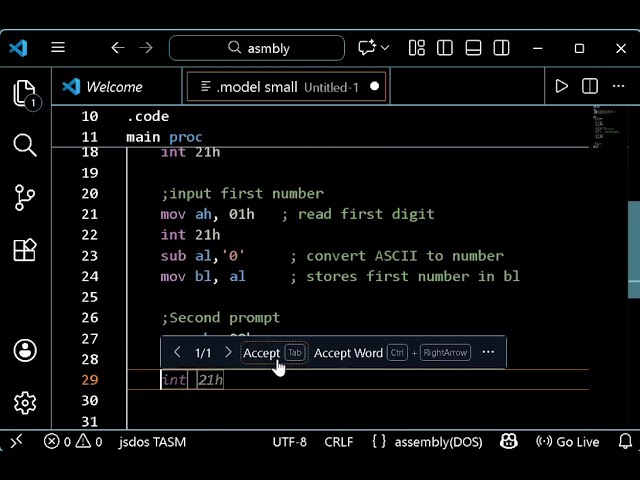The image size is (640, 480).
Task: Open Customize Layout icon
Action: click(x=417, y=48)
